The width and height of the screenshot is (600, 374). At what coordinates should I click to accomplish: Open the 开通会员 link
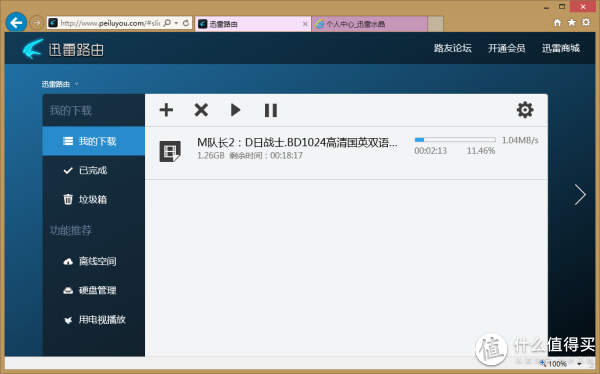(507, 48)
